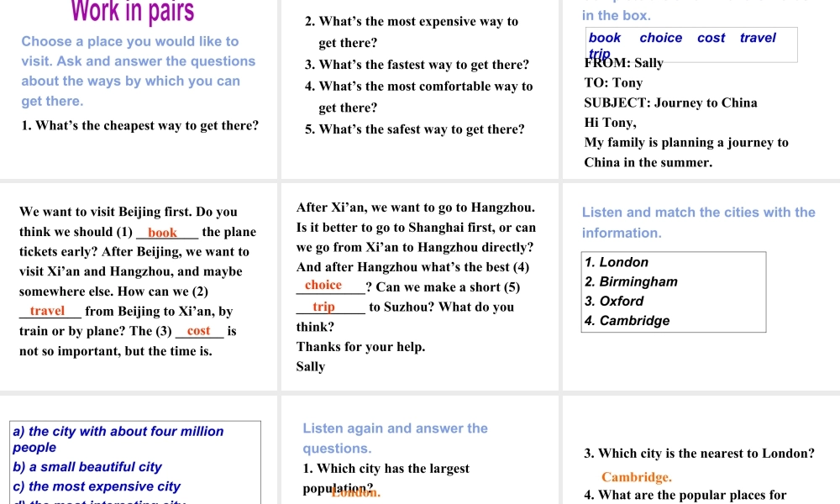
Task: Click the filled-in answer "travel" in blank 2
Action: click(47, 311)
